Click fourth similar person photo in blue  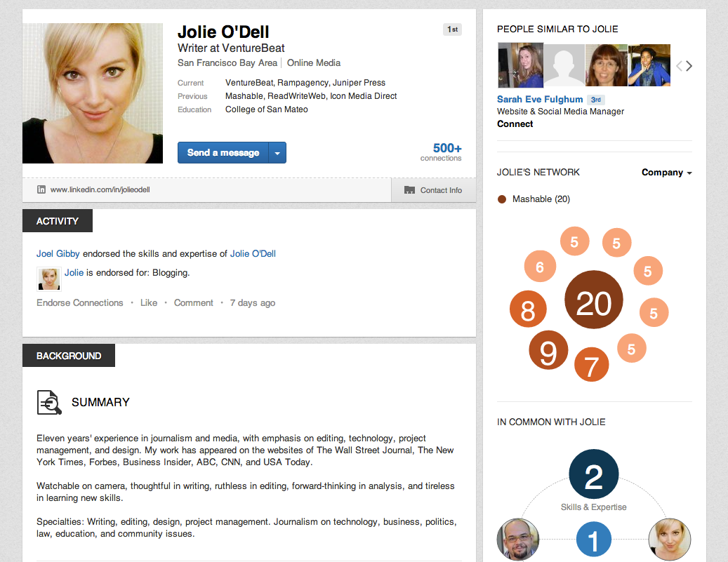[x=649, y=65]
